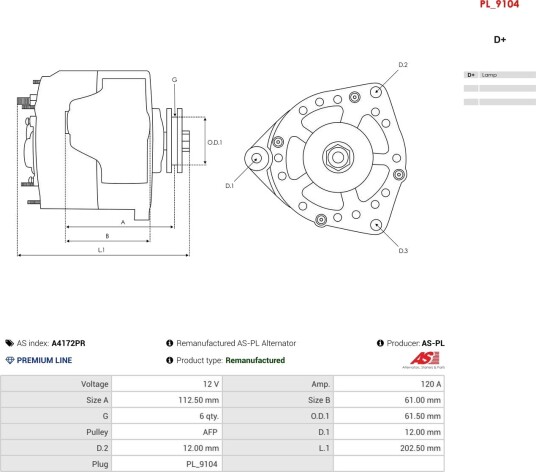Click the O.D.1 dimension label on diagram

tap(215, 143)
